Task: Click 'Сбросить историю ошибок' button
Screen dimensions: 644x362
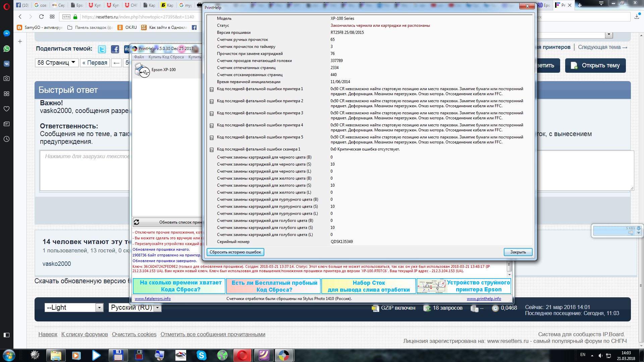Action: tap(235, 252)
